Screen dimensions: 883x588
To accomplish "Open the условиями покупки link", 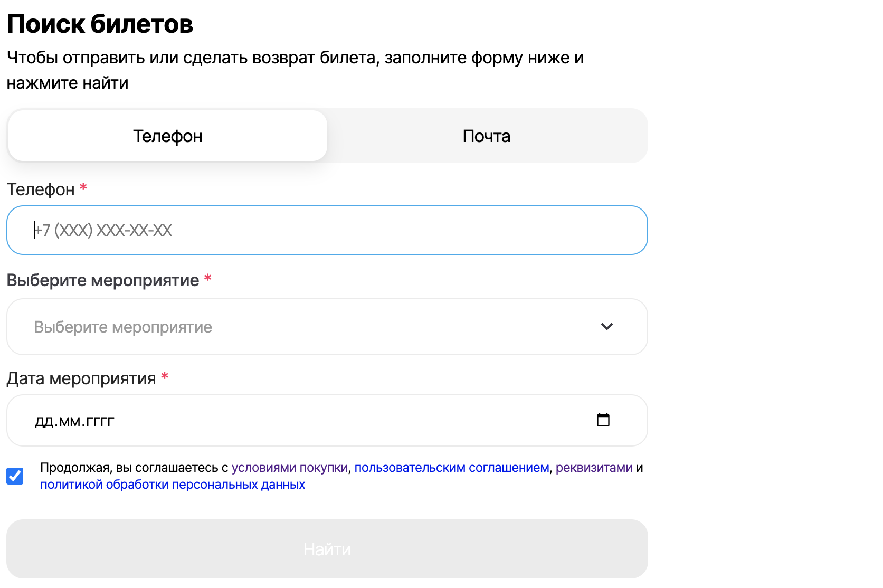I will tap(290, 468).
